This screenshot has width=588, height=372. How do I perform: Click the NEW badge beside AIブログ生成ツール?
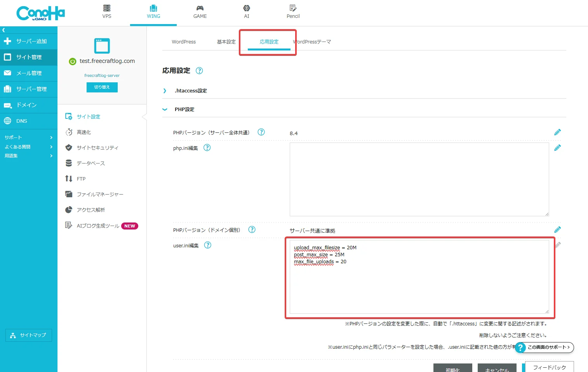click(130, 226)
